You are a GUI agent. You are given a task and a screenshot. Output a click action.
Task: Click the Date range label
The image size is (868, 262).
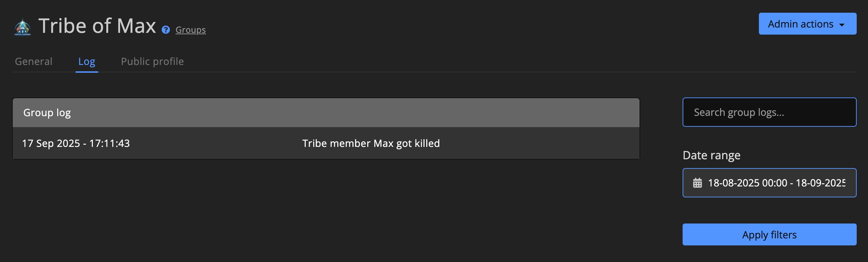pyautogui.click(x=711, y=155)
